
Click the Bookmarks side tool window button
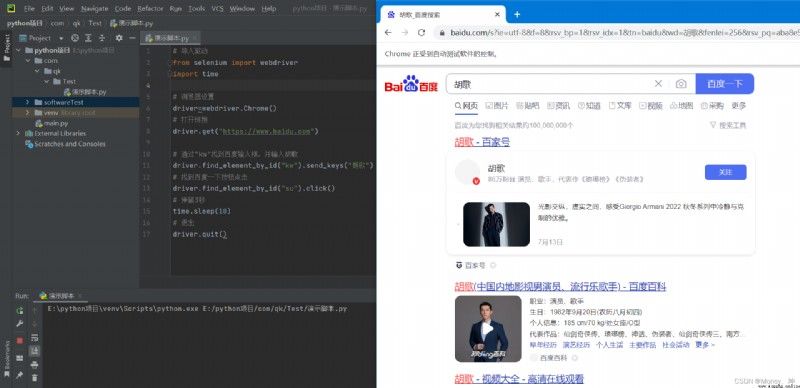pyautogui.click(x=6, y=359)
